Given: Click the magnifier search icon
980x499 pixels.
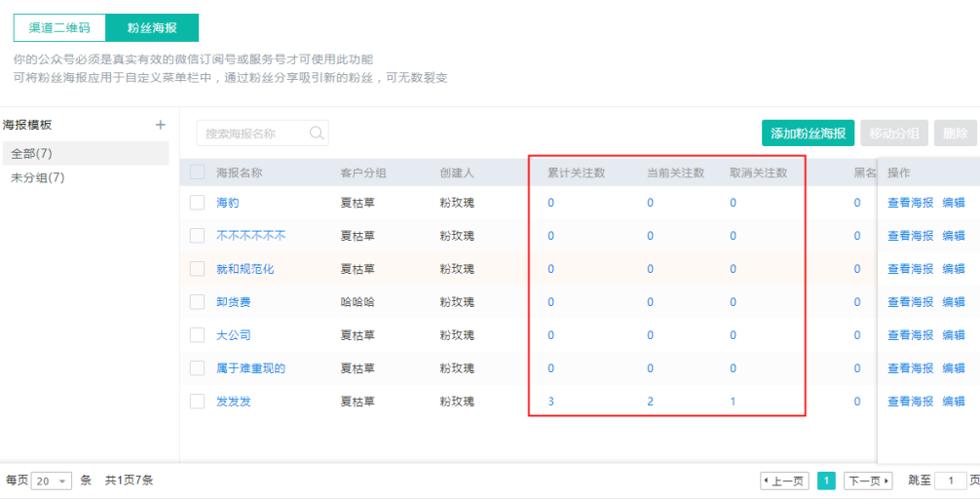Looking at the screenshot, I should point(317,134).
